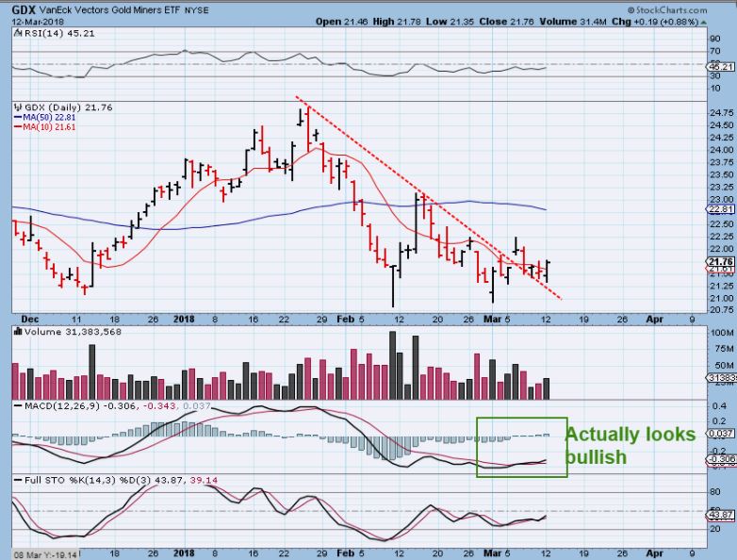Image resolution: width=737 pixels, height=560 pixels.
Task: Click the 0.037 MACD histogram axis tag
Action: (x=721, y=433)
